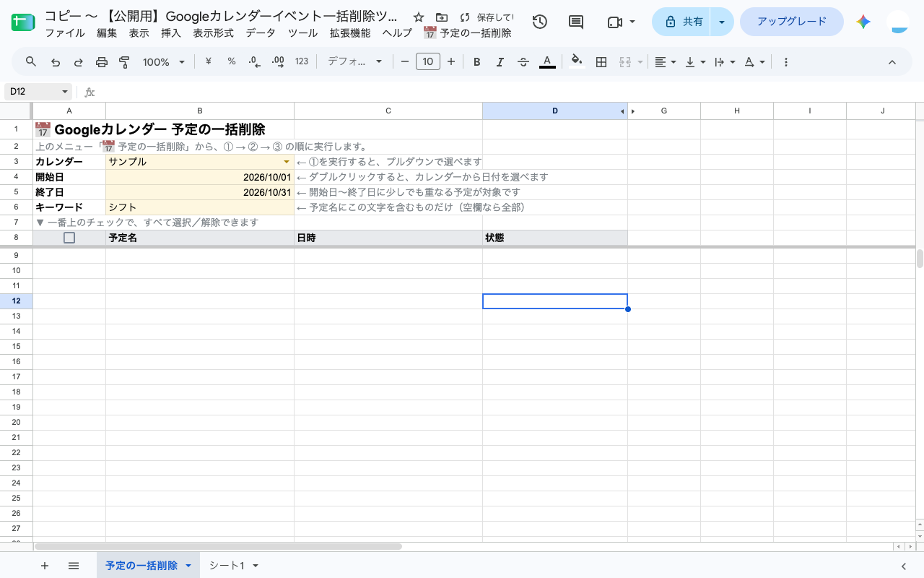Expand hidden columns arrow beside column G

pyautogui.click(x=633, y=111)
